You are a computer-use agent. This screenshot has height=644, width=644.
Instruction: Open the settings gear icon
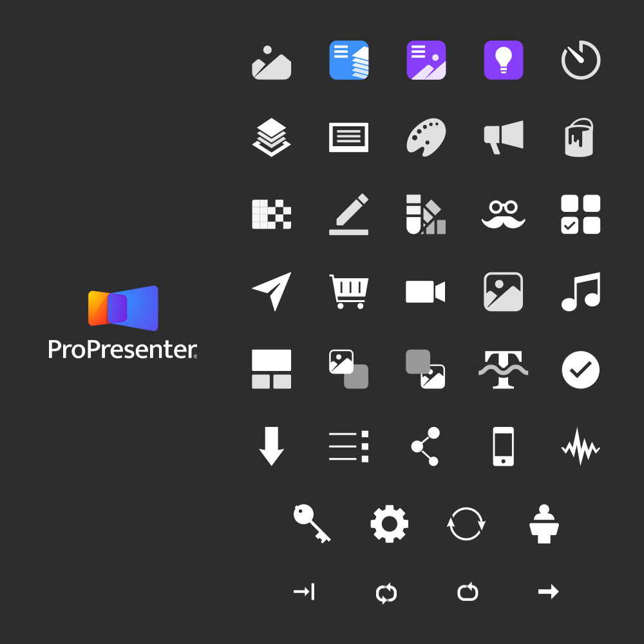(390, 524)
